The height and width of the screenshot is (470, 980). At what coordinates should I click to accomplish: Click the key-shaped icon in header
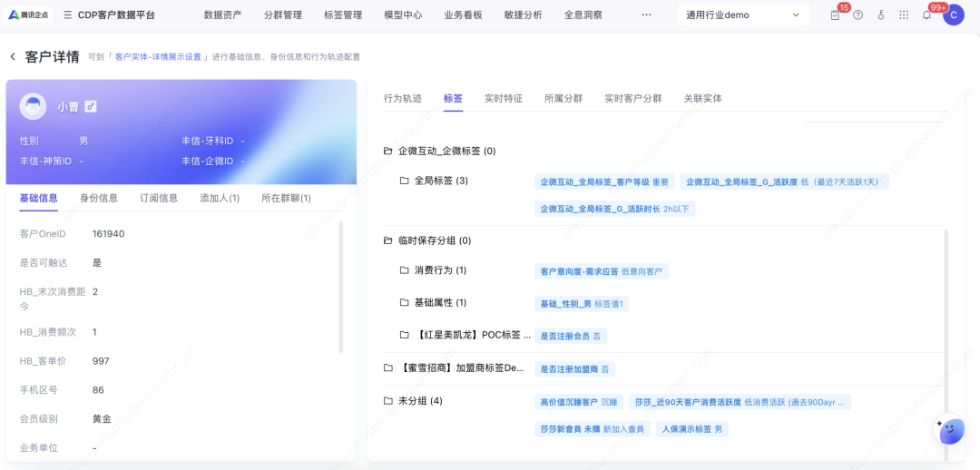click(880, 15)
